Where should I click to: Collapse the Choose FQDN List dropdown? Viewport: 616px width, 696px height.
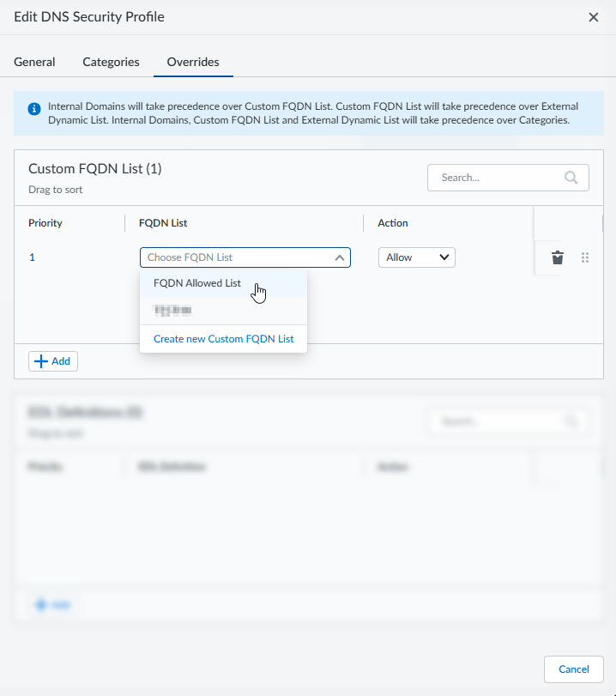pos(340,257)
